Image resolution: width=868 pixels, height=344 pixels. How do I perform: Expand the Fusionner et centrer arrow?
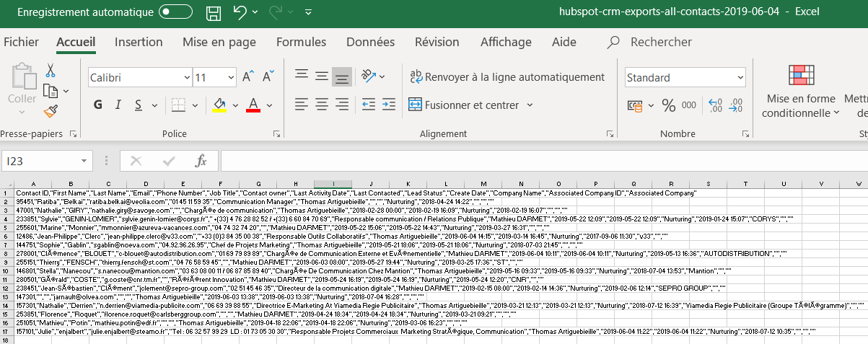point(530,105)
